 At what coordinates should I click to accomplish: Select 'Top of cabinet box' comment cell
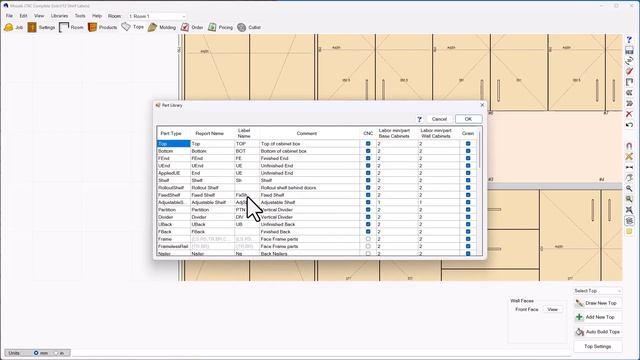(309, 144)
